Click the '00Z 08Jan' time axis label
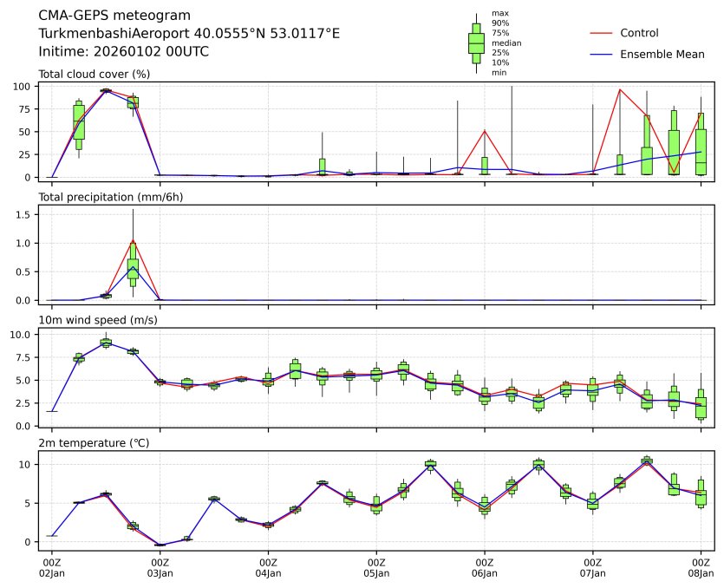The width and height of the screenshot is (724, 588). point(701,567)
